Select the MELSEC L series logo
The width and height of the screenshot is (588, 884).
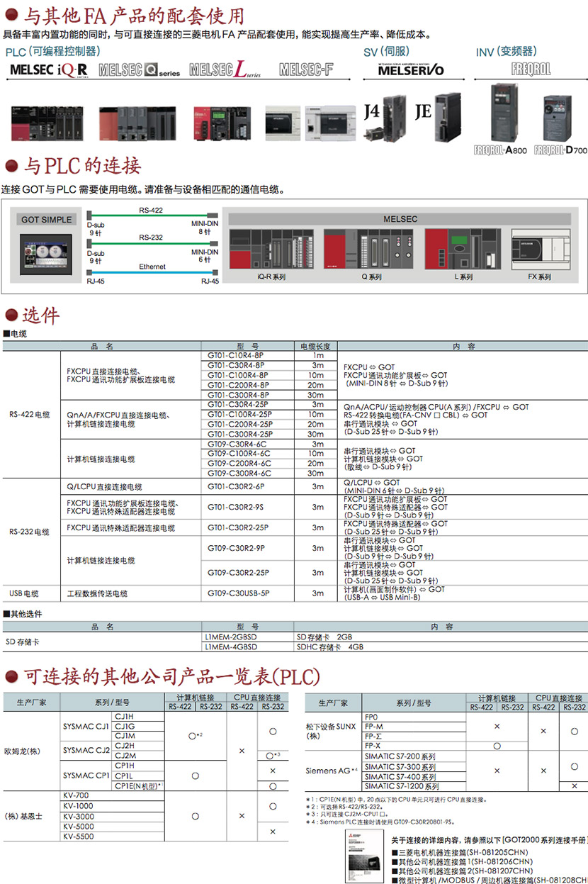(x=225, y=69)
